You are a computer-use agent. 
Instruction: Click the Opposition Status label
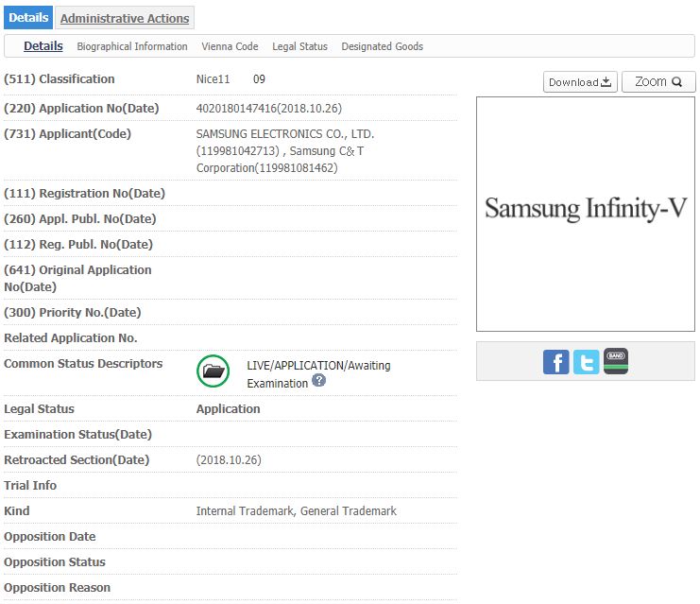coord(55,562)
